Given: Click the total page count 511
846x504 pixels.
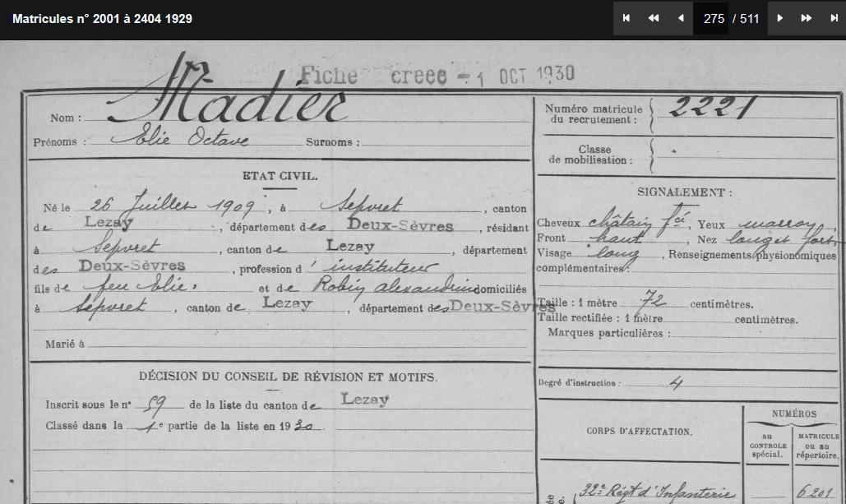Looking at the screenshot, I should [749, 18].
